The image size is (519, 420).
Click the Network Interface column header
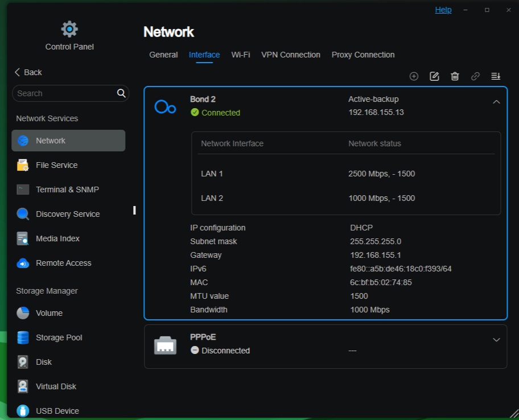(x=232, y=143)
